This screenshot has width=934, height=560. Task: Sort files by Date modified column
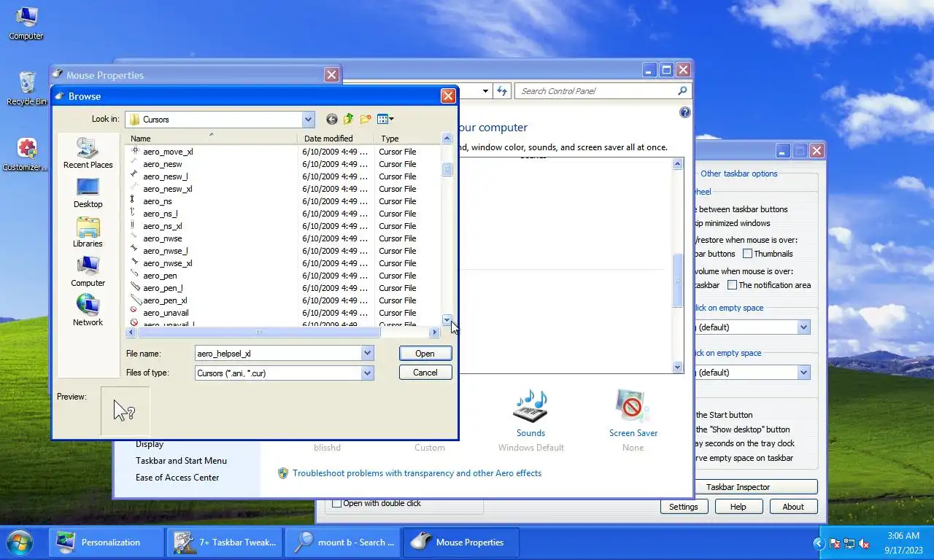[336, 139]
